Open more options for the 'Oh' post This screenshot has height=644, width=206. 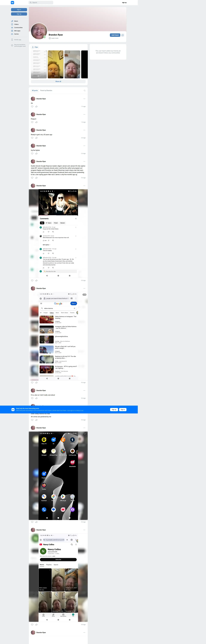[x=84, y=99]
